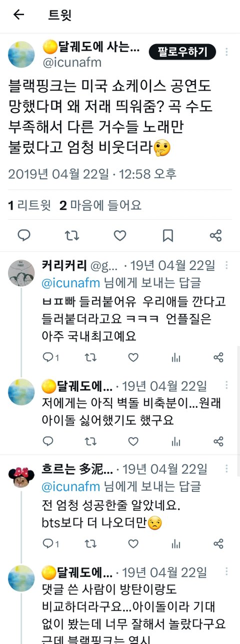Screen dimensions: 240x644
Task: Like 커리커리's reply
Action: (x=133, y=357)
